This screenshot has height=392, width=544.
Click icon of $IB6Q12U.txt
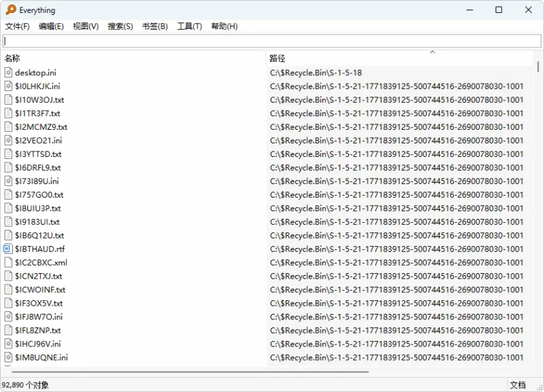pyautogui.click(x=8, y=235)
